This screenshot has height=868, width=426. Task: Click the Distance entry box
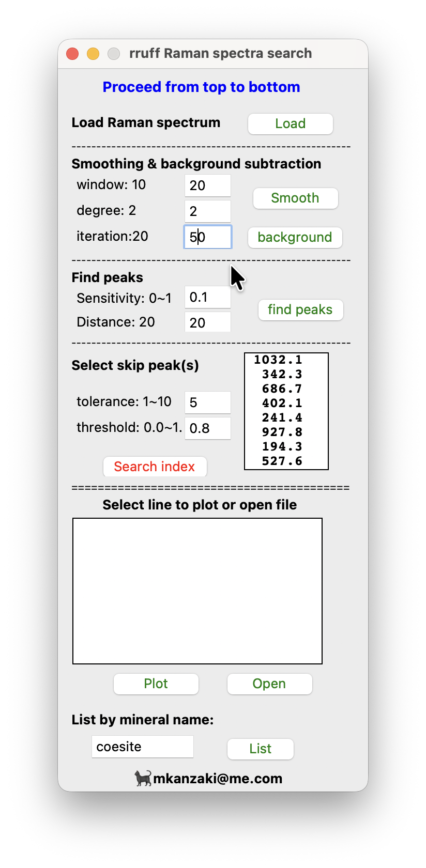(x=207, y=322)
